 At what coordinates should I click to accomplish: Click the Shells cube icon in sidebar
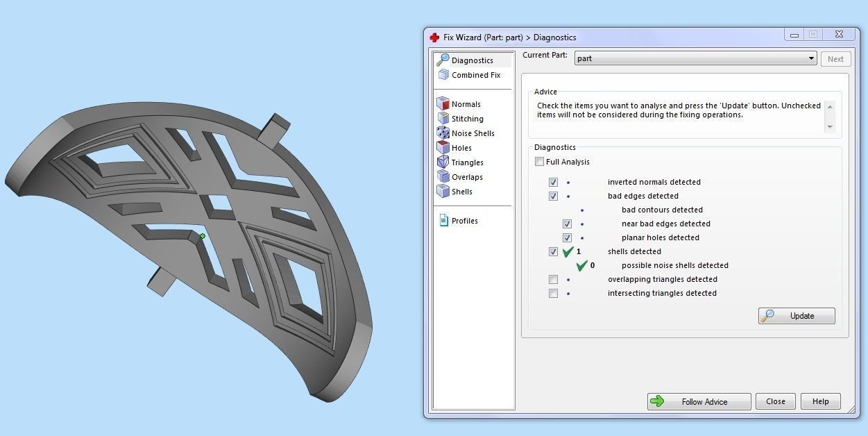(x=443, y=192)
